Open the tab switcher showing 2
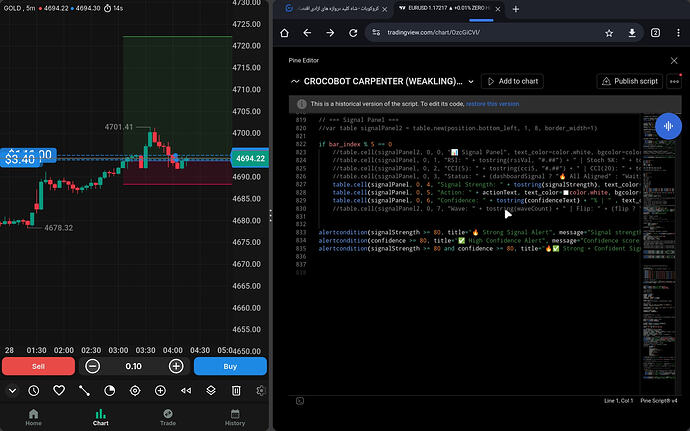This screenshot has height=431, width=690. [655, 33]
